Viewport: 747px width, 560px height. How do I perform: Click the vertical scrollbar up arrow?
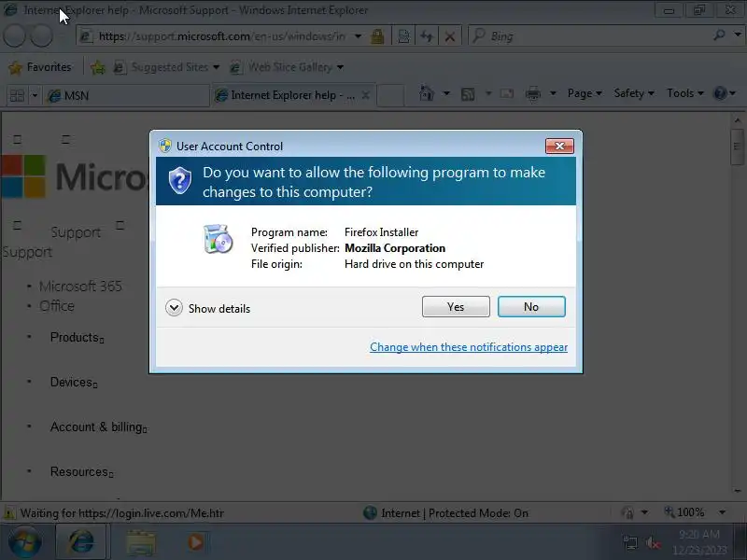pyautogui.click(x=738, y=120)
